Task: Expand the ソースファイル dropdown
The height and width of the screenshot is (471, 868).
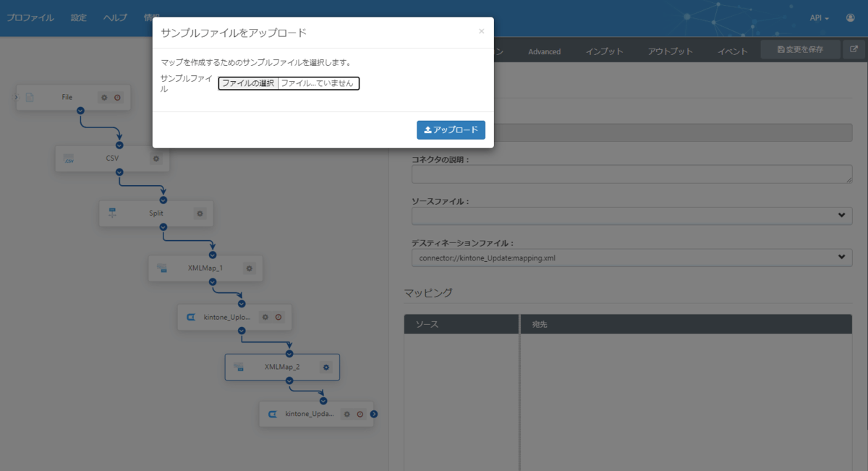Action: 631,216
